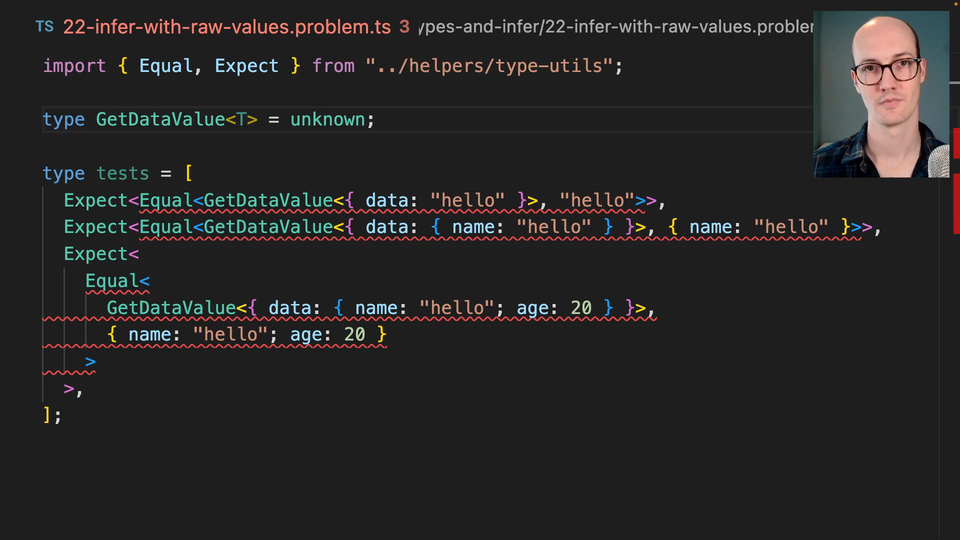Click the opening square bracket after tests =
The width and height of the screenshot is (960, 540).
(188, 174)
